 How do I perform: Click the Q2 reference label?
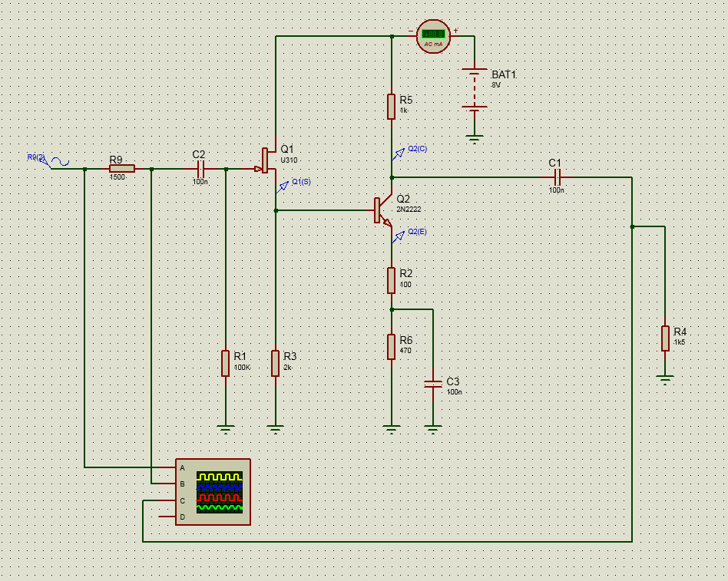[403, 199]
